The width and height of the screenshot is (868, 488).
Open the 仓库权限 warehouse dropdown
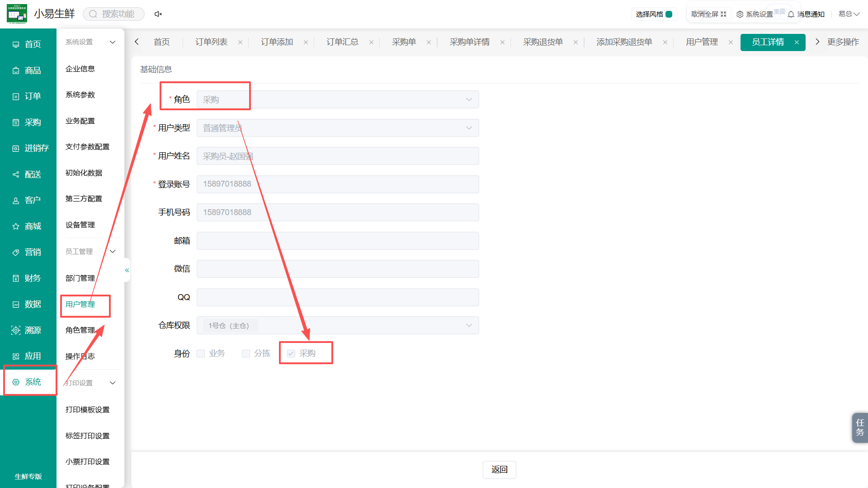338,325
